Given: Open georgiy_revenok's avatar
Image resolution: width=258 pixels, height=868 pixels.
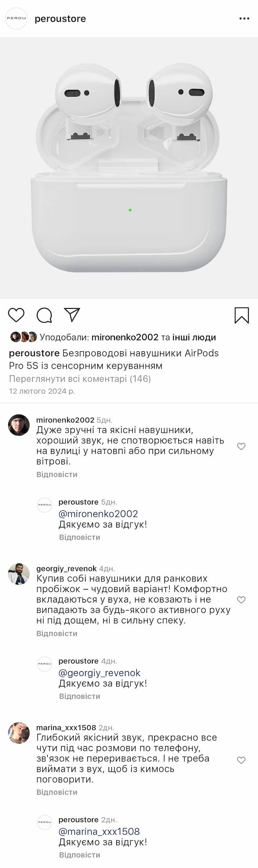Looking at the screenshot, I should tap(19, 574).
